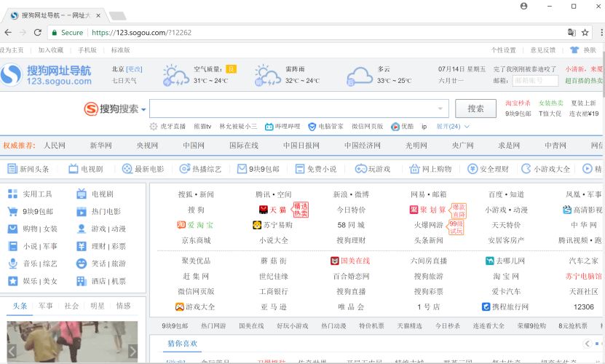Click 理财 yen icon in sidebar
The image size is (605, 364).
click(82, 246)
